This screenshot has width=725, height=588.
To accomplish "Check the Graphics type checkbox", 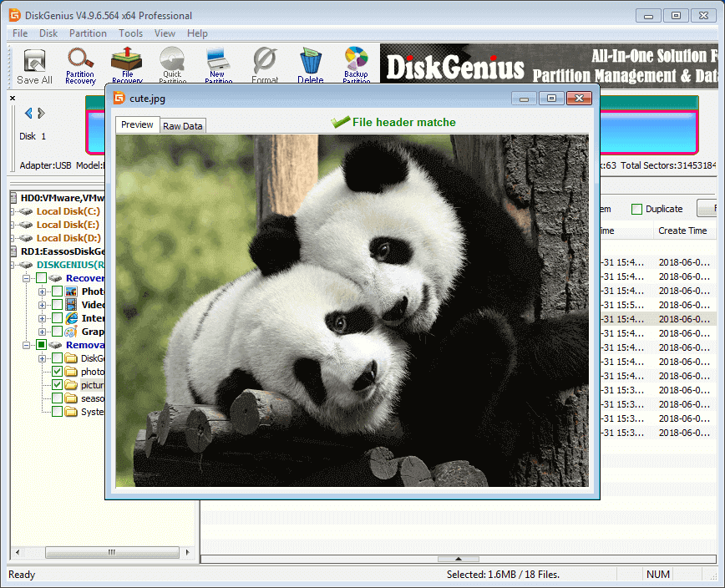I will coord(58,332).
